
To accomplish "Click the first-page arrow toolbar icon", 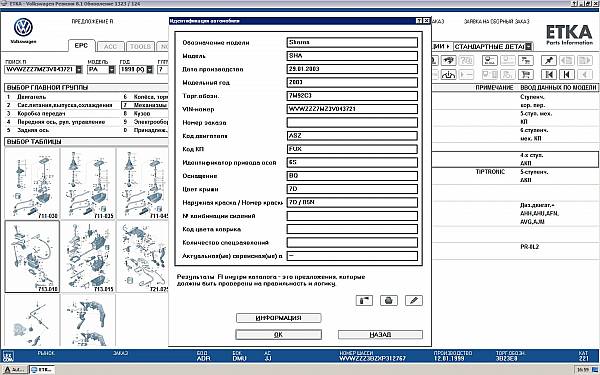I will point(548,74).
